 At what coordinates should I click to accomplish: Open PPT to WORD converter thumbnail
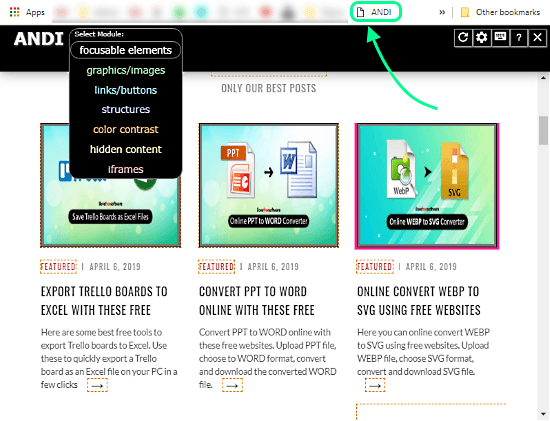pyautogui.click(x=269, y=185)
